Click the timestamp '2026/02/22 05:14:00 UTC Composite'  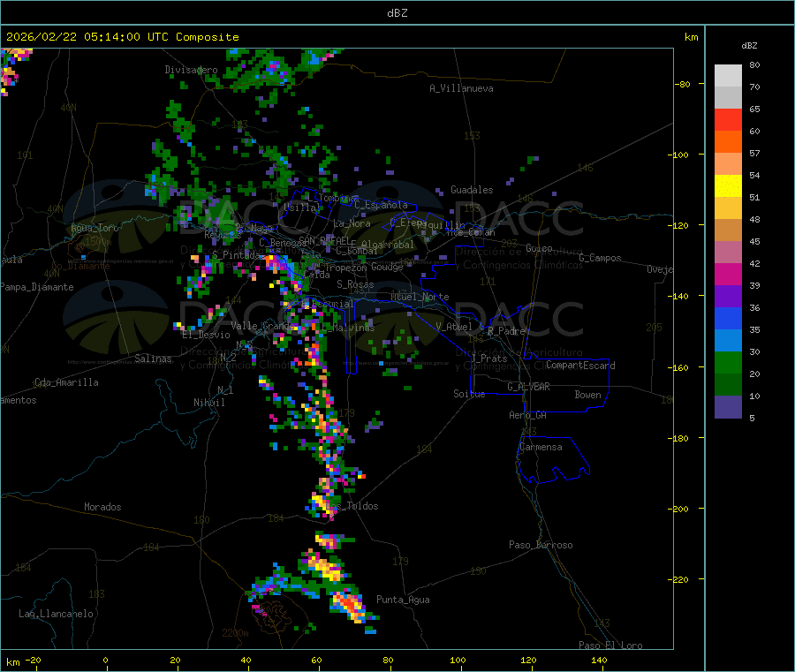tap(122, 37)
